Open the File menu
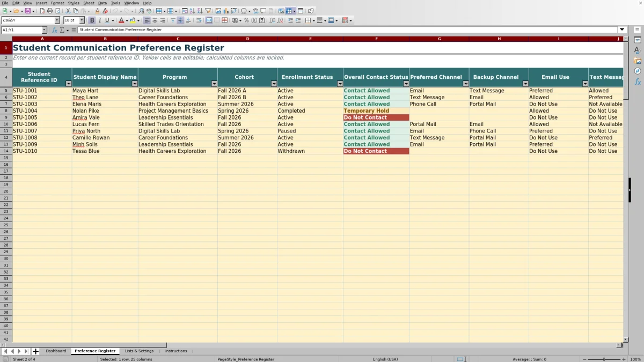The image size is (644, 362). [x=5, y=3]
